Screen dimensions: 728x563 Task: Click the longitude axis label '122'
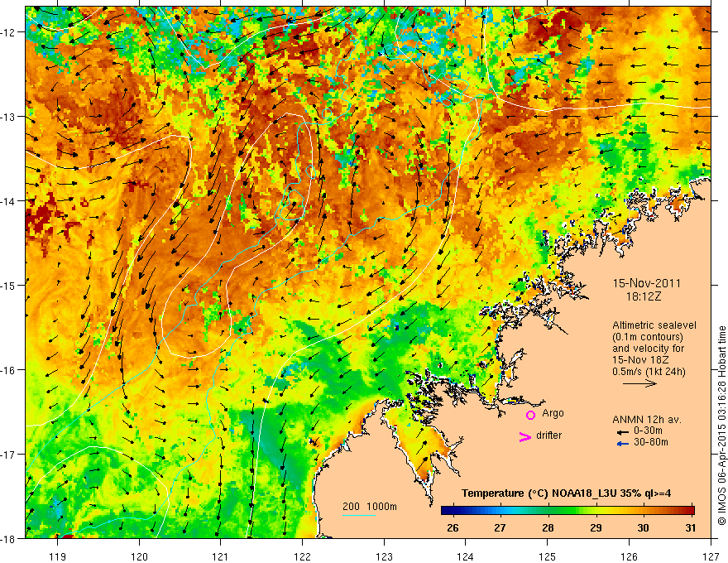pos(302,556)
